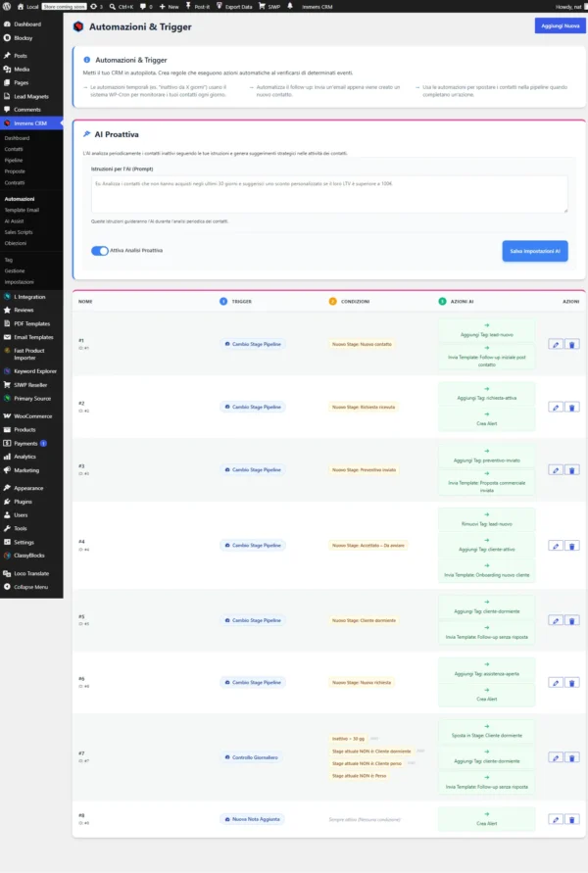Image resolution: width=588 pixels, height=873 pixels.
Task: Click Salva Impostazioni AI button
Action: [x=534, y=251]
